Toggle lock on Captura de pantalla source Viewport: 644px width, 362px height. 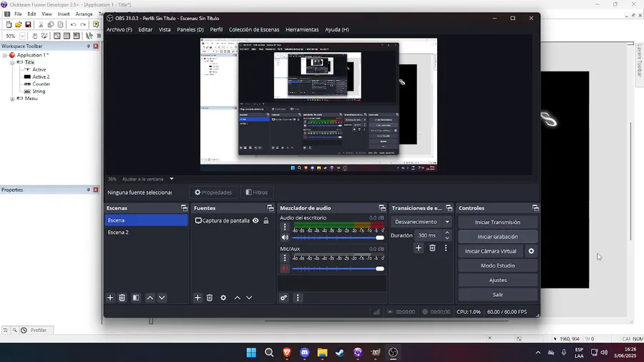pos(266,220)
